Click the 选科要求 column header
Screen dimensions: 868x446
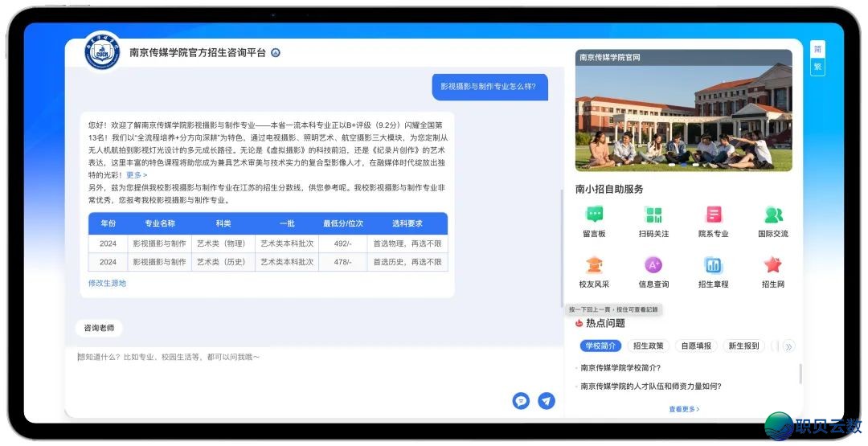[407, 223]
